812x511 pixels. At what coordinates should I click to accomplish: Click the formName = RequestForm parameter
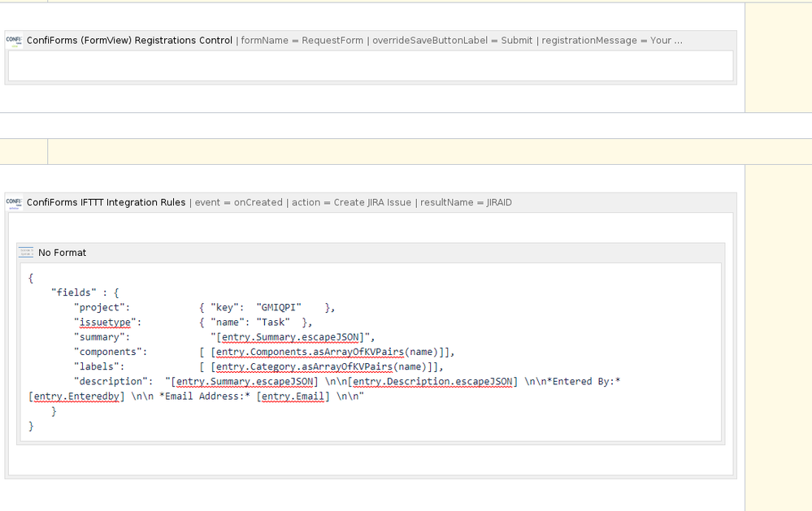coord(302,41)
